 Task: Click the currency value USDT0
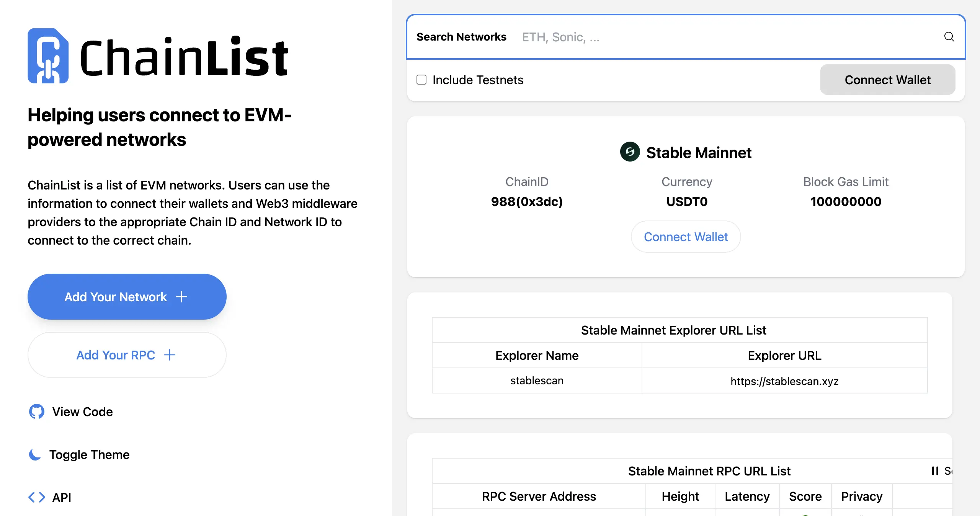[687, 201]
